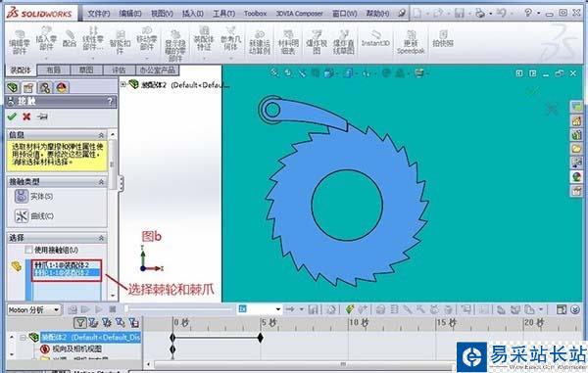Toggle Use Contact Groups checkbox
Screen dimensions: 588x373
click(28, 250)
